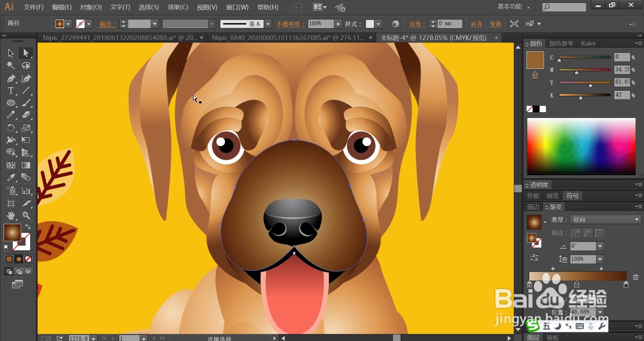Enable Draw Inside mode
The height and width of the screenshot is (341, 644).
[28, 271]
